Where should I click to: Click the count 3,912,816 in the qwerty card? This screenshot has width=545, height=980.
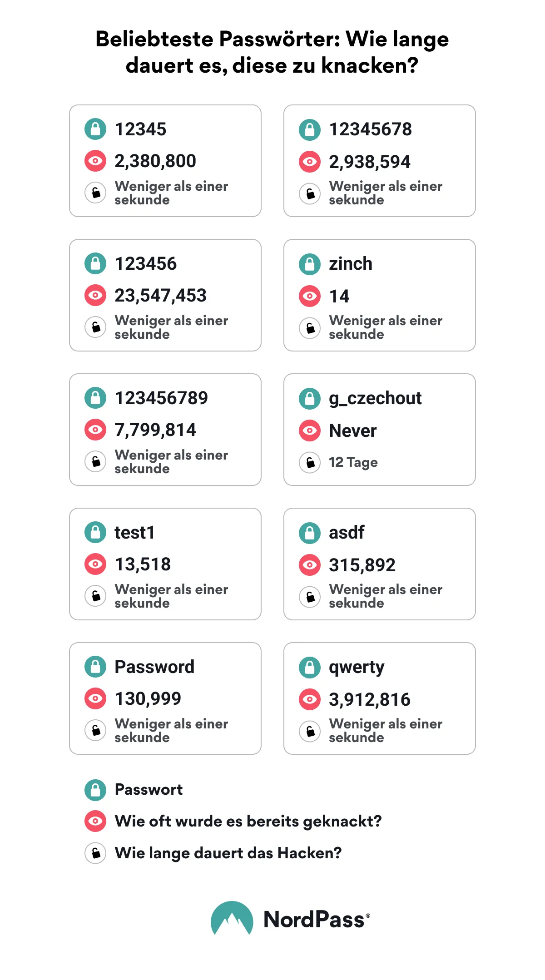(x=370, y=700)
